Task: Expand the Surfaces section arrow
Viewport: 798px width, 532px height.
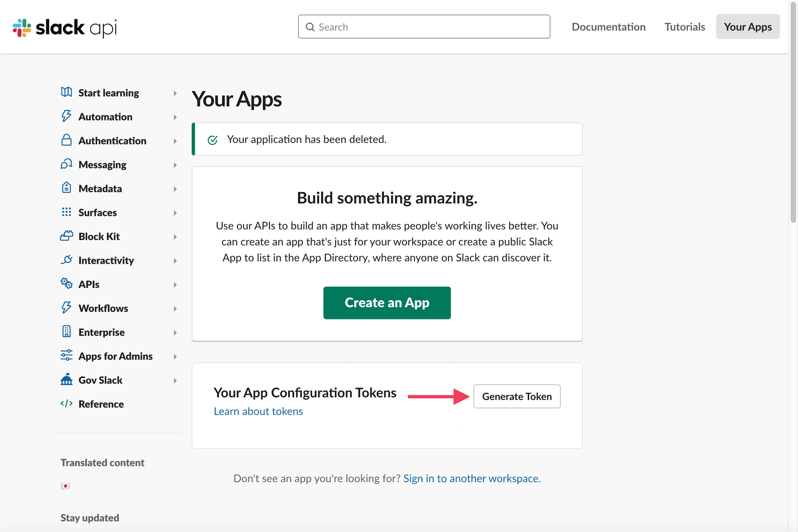Action: point(175,213)
